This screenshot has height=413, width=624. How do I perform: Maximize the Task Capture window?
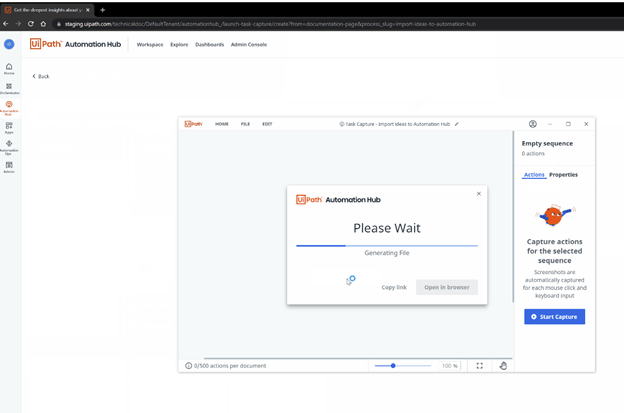point(568,124)
